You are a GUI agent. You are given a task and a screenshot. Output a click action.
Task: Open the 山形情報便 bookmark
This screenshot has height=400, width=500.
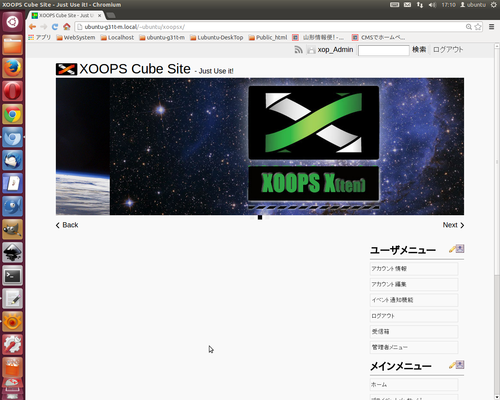(318, 37)
